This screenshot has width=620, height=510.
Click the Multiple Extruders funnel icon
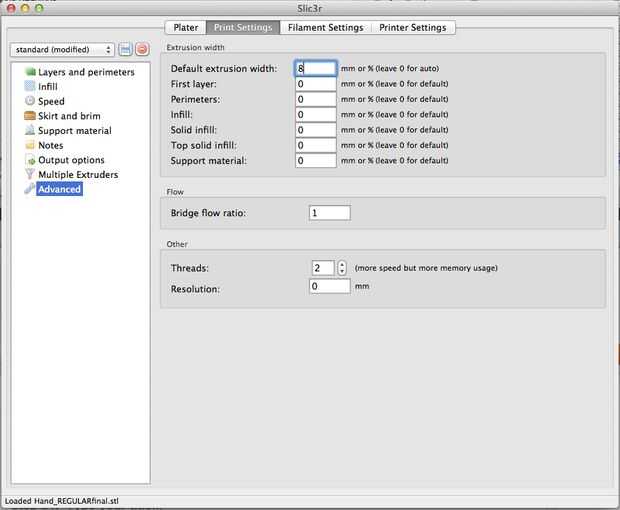point(30,174)
